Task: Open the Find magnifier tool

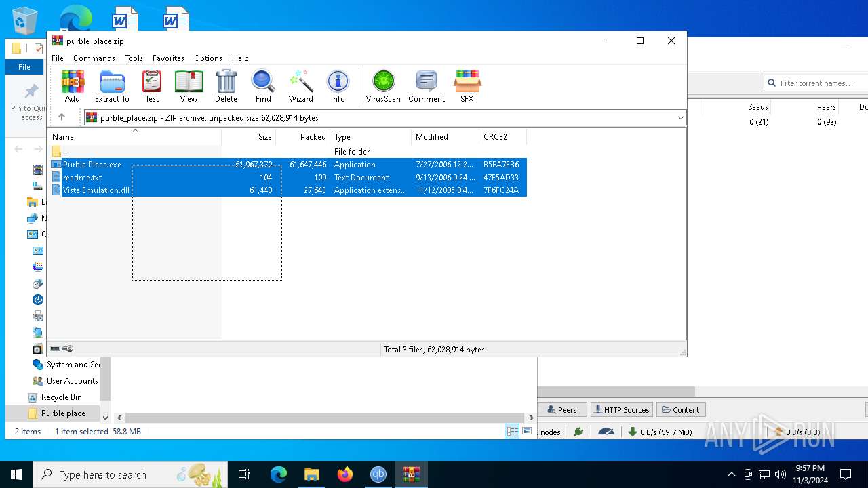Action: (x=263, y=86)
